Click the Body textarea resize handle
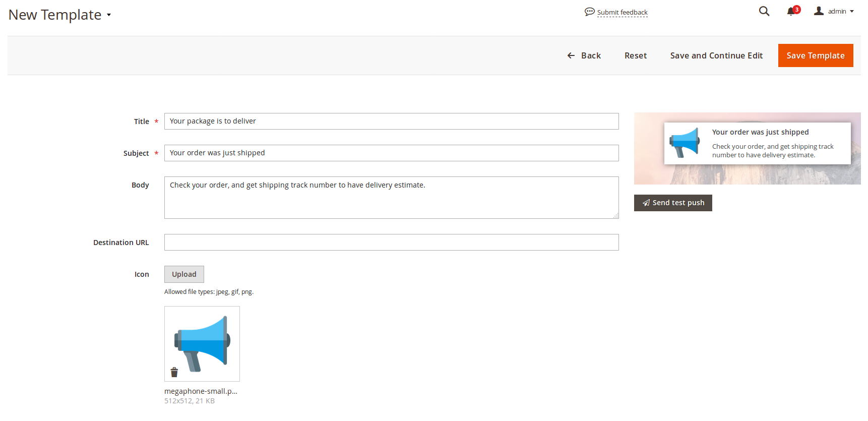This screenshot has height=421, width=868. pos(615,215)
